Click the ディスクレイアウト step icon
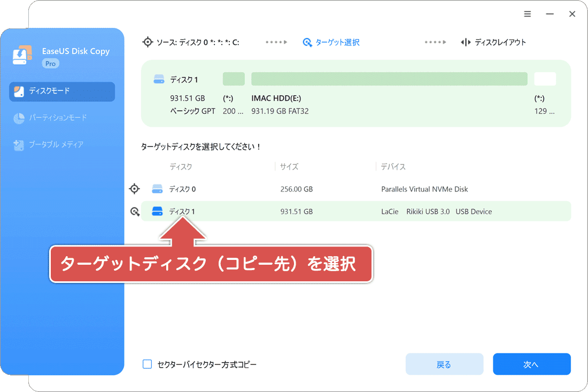588x392 pixels. coord(466,42)
